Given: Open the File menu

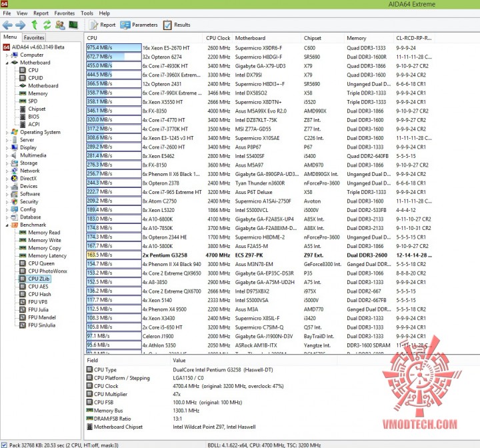Looking at the screenshot, I should (x=7, y=13).
